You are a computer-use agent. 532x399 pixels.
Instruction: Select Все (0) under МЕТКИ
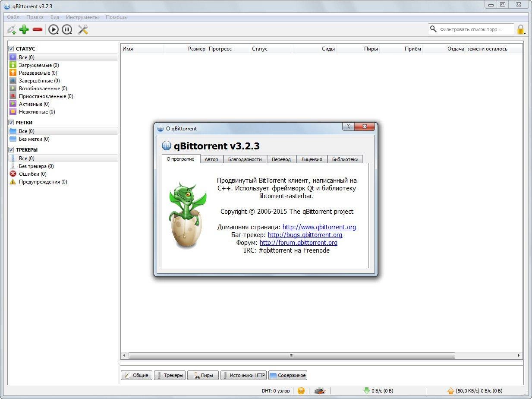coord(63,131)
